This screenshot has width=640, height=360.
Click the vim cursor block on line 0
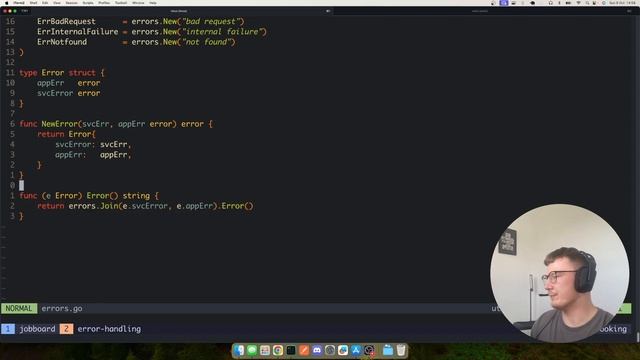click(22, 185)
